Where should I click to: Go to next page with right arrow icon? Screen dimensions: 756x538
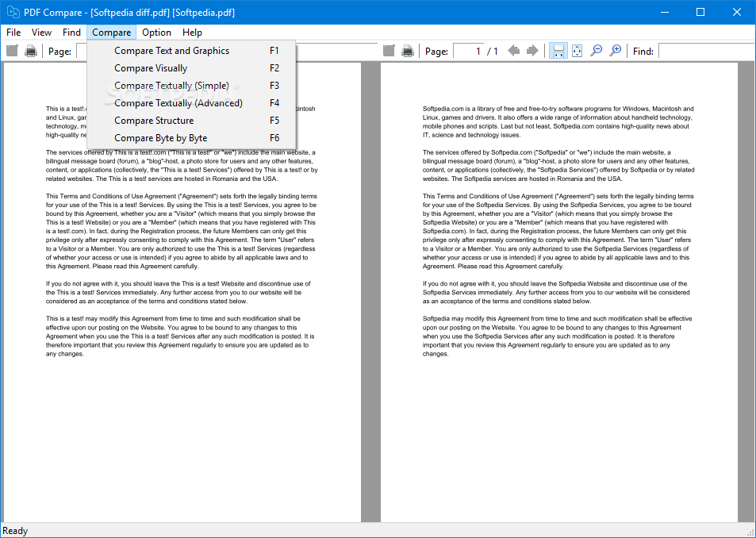point(532,51)
